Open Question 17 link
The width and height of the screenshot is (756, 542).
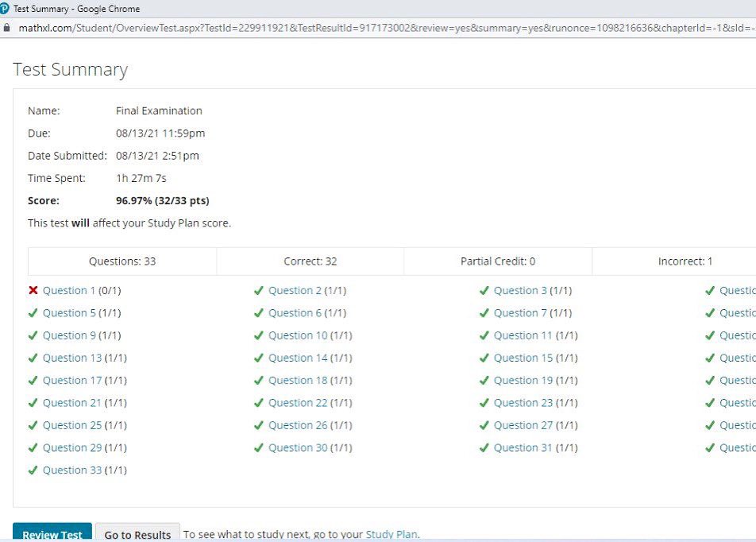[72, 381]
